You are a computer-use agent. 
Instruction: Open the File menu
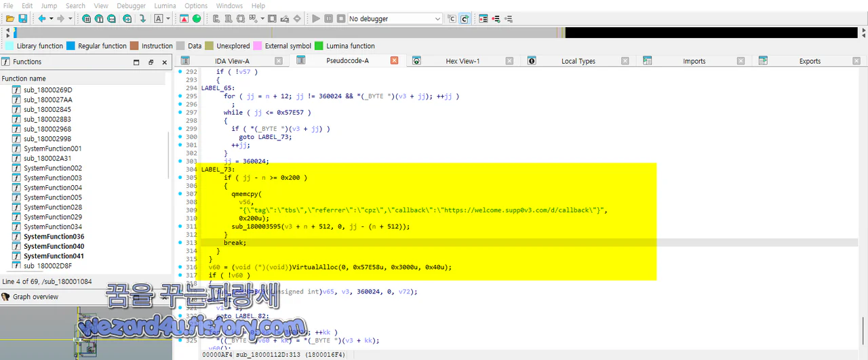coord(8,5)
